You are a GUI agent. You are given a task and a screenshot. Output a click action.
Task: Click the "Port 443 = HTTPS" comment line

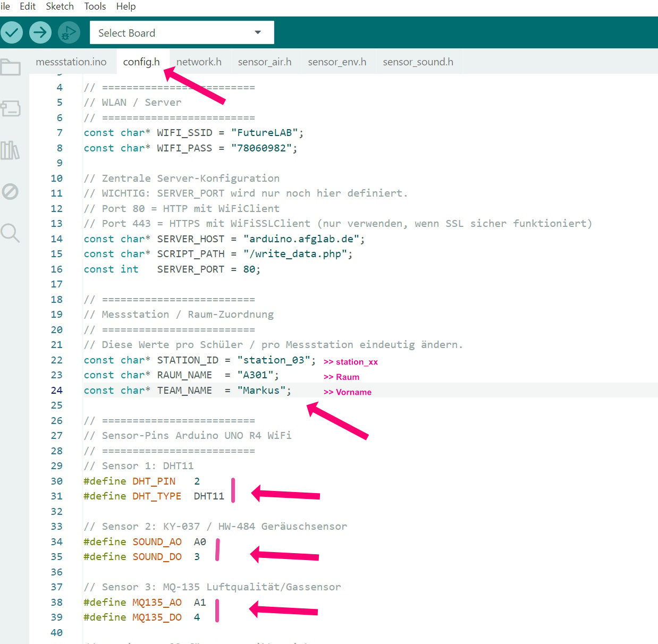pyautogui.click(x=338, y=224)
